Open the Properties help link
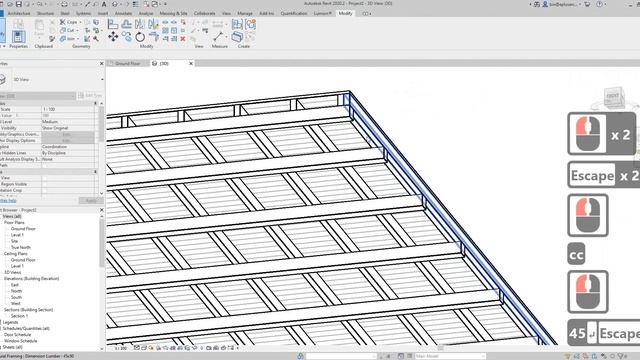 pos(8,200)
